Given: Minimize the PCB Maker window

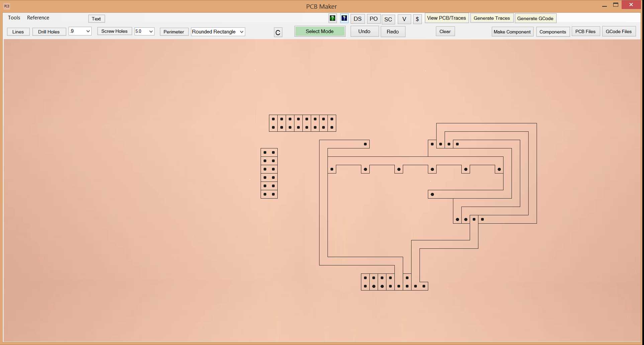Looking at the screenshot, I should point(605,5).
